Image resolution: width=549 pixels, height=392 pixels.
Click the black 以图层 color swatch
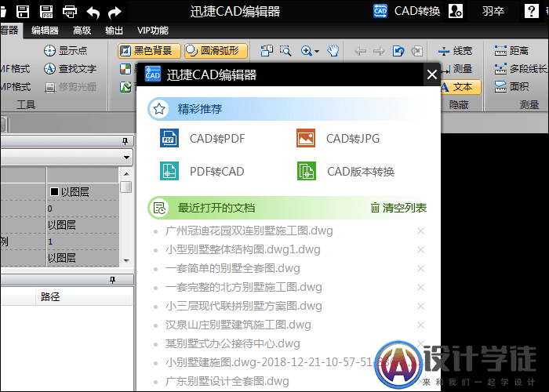54,191
